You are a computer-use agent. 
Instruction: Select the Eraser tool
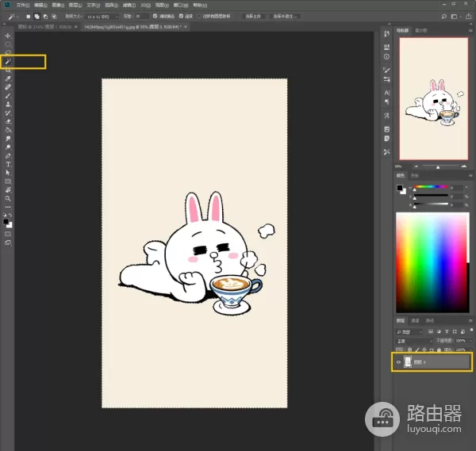[8, 121]
